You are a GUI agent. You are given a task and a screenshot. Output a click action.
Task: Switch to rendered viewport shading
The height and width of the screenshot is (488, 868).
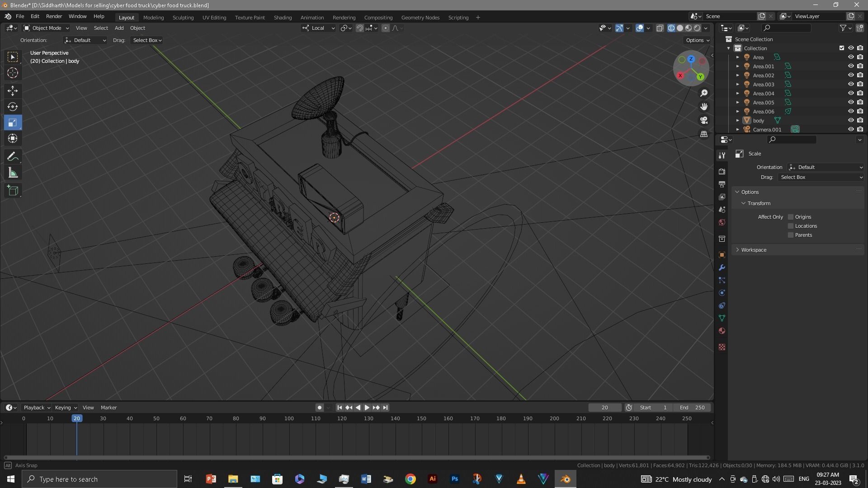pos(697,28)
